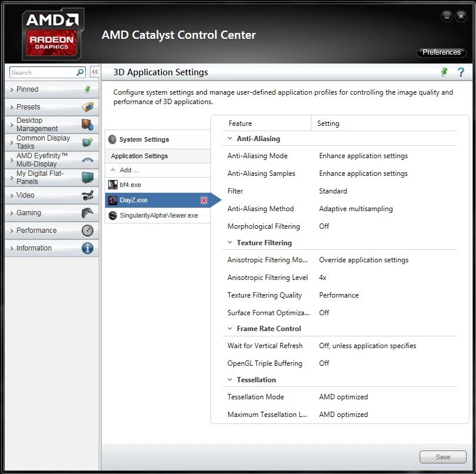Change the Anisotropic Filtering Level 4x value
This screenshot has height=474, width=476.
[323, 278]
